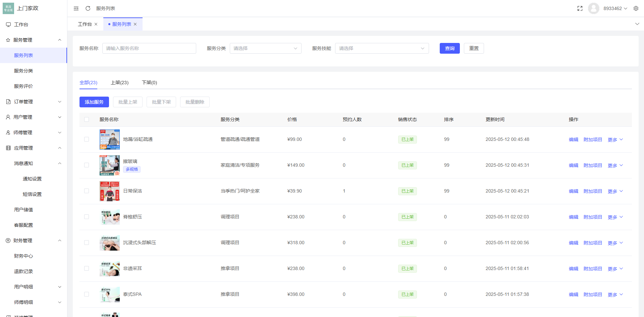Click the 订单管理 document icon
Viewport: 644px width, 317px height.
pyautogui.click(x=8, y=101)
